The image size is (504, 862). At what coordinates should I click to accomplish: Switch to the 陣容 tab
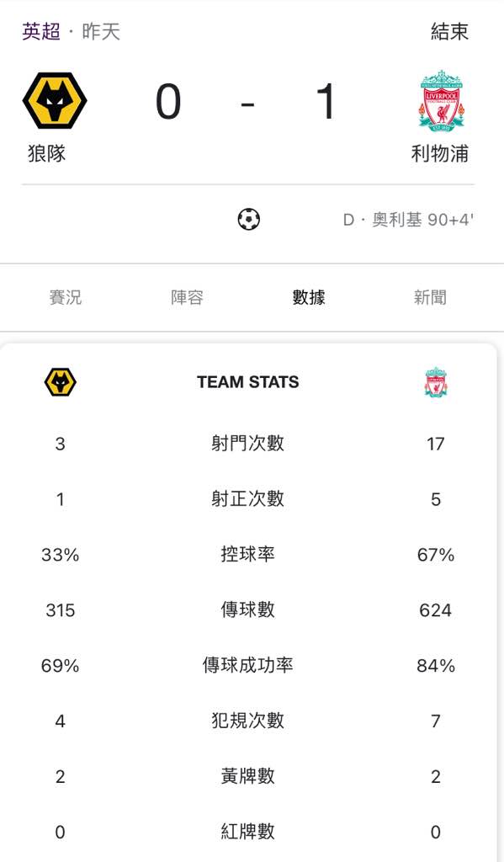tap(187, 297)
